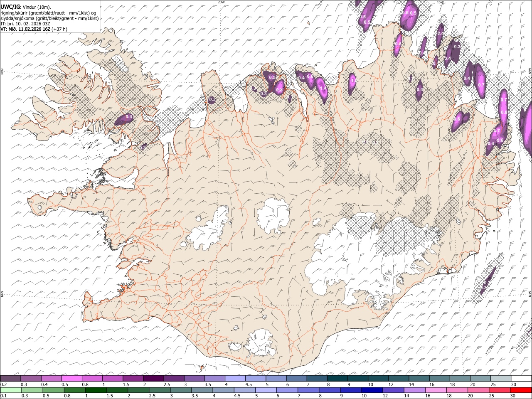
Task: Click the 15W longitude label on the top edge
Action: click(440, 2)
